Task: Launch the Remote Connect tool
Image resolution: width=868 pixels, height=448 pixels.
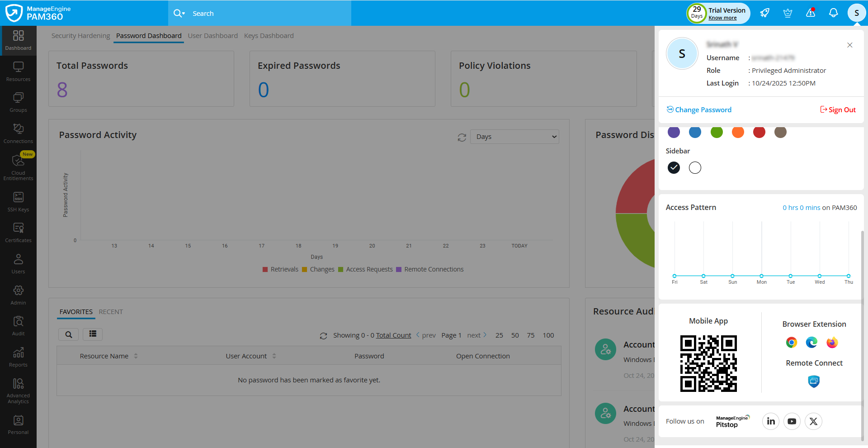Action: 814,381
